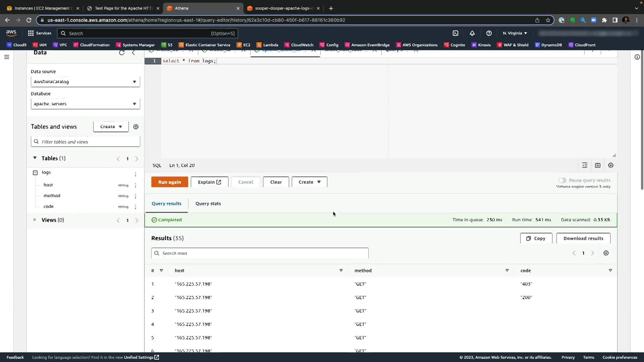The width and height of the screenshot is (644, 362).
Task: Click the format query icon
Action: point(585,165)
